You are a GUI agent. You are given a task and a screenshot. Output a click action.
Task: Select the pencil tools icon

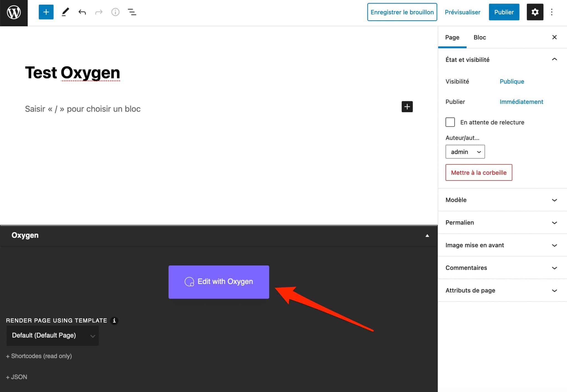point(65,12)
